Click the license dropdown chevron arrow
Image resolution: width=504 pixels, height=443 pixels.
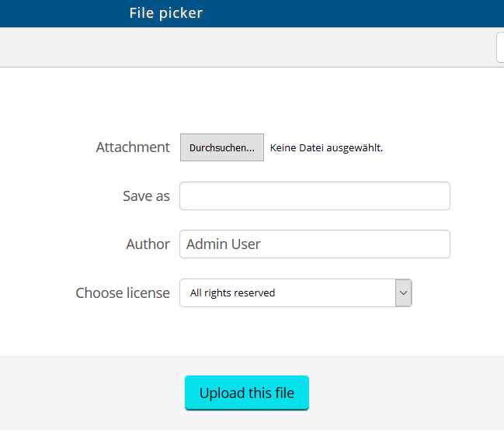[403, 293]
